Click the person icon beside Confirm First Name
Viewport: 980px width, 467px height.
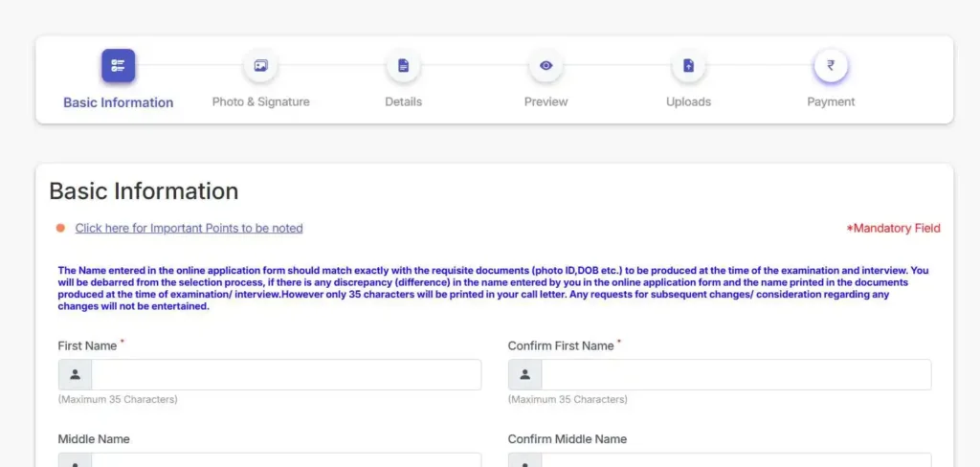tap(525, 374)
